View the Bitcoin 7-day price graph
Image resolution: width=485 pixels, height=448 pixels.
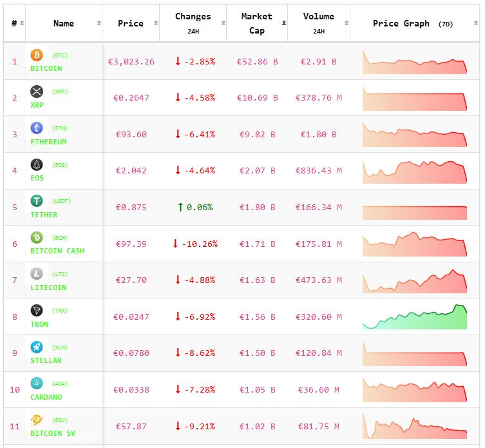[x=414, y=62]
